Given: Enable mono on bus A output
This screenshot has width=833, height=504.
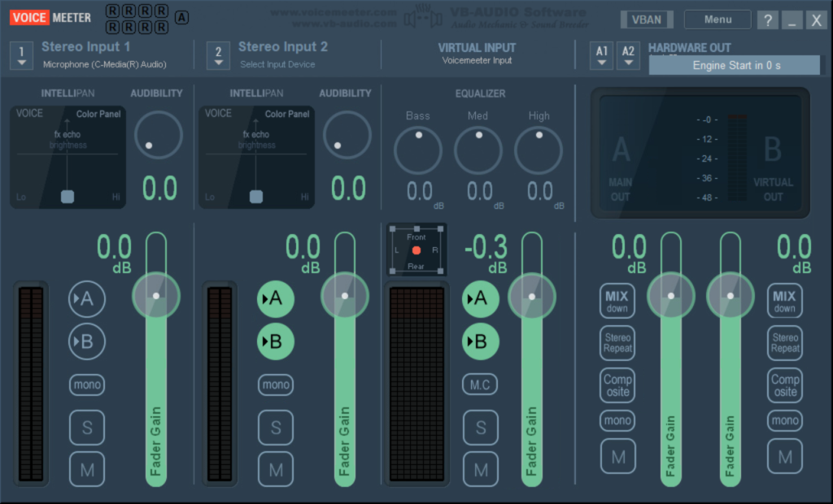Looking at the screenshot, I should [x=617, y=420].
